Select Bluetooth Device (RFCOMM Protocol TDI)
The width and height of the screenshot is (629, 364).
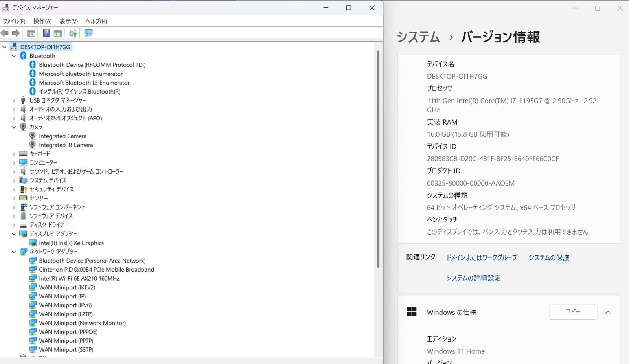click(92, 65)
